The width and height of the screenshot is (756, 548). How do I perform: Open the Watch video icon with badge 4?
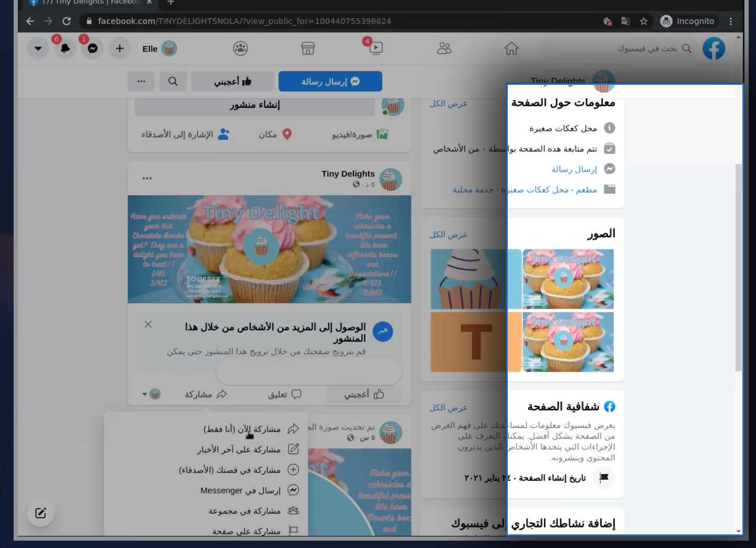pyautogui.click(x=375, y=48)
